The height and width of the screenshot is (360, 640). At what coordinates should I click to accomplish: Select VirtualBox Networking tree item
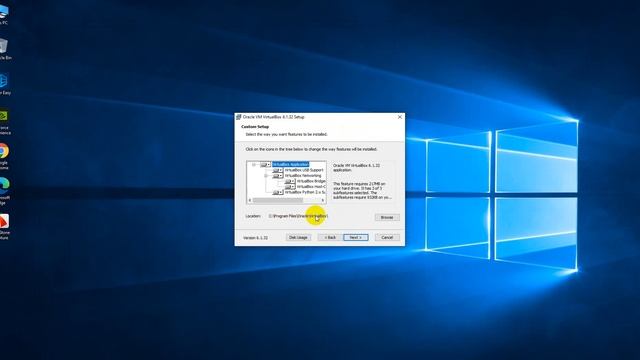point(303,176)
